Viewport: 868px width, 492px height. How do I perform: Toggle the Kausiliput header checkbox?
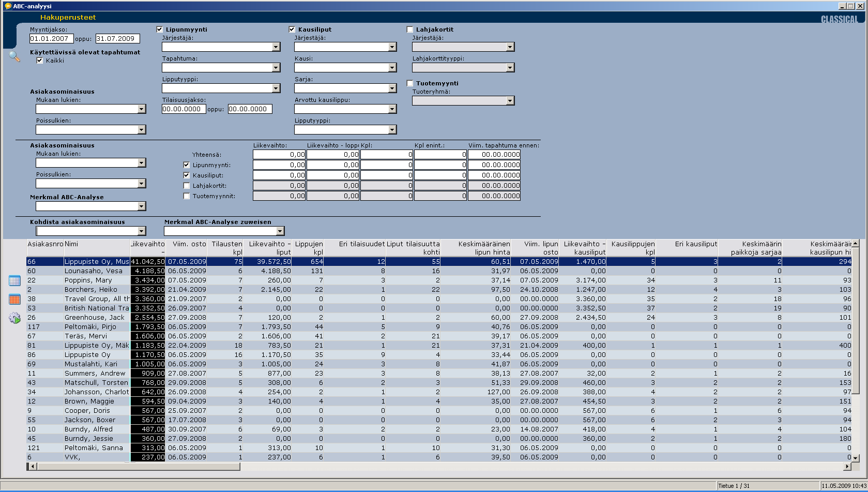point(292,29)
